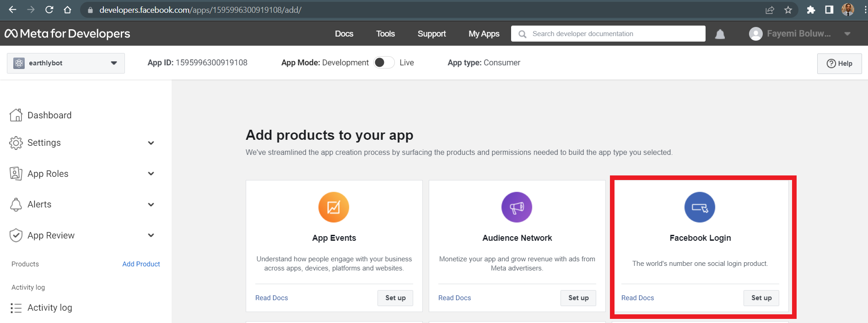Viewport: 868px width, 323px height.
Task: Bookmark this page with star icon
Action: 788,10
